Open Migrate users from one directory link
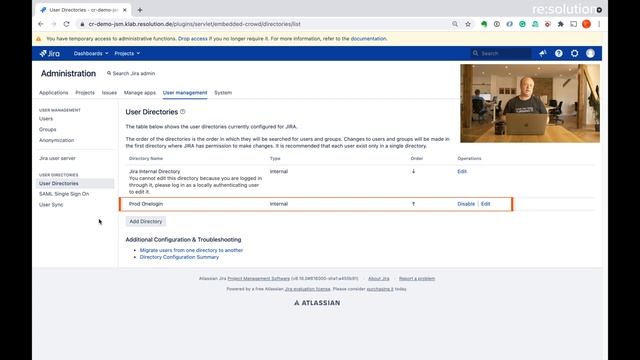The height and width of the screenshot is (360, 640). 191,250
